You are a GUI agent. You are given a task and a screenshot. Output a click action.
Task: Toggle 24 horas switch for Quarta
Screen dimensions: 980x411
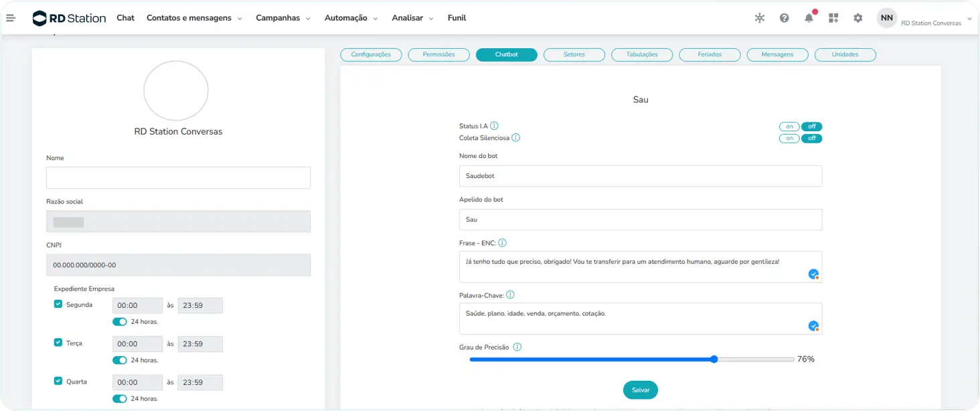120,399
